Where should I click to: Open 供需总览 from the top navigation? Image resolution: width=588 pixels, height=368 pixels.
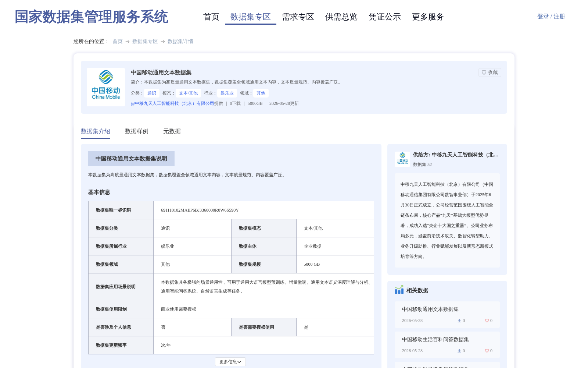point(341,17)
